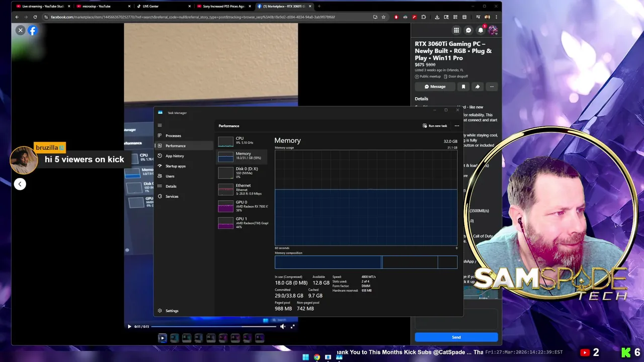Click Run new task in Task Manager
This screenshot has height=362, width=644.
click(x=435, y=126)
